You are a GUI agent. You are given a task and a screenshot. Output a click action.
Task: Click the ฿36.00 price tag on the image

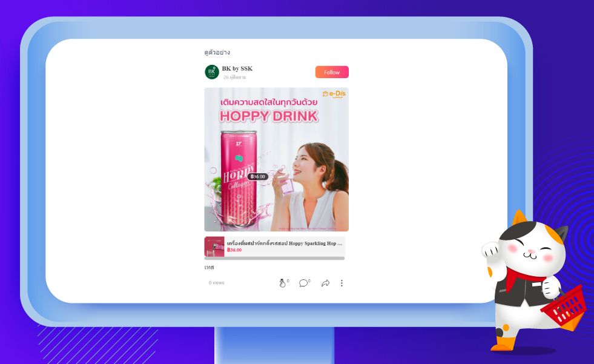coord(257,176)
